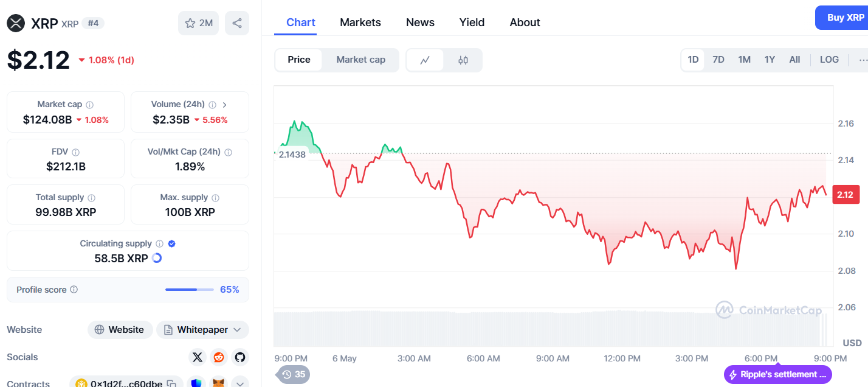
Task: Add XRP to watchlist with star button
Action: click(x=198, y=23)
